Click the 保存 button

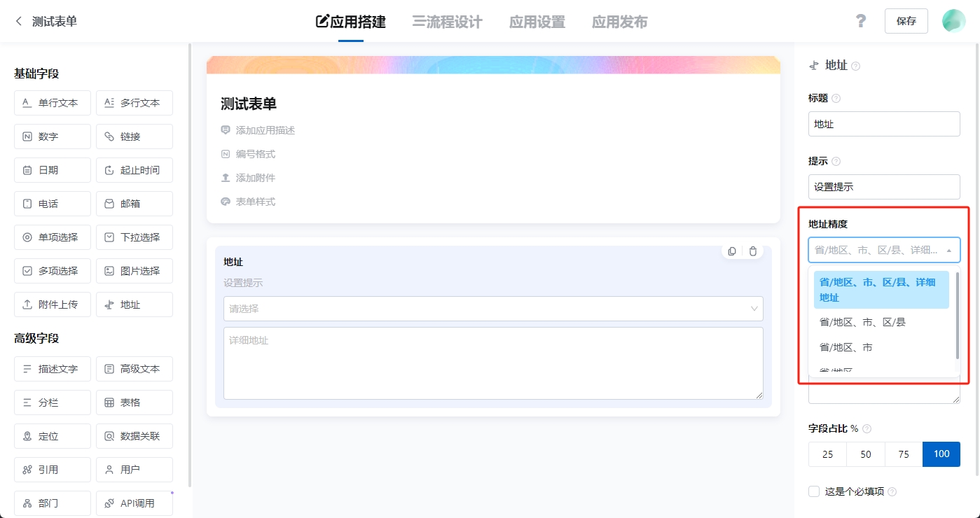(x=906, y=21)
